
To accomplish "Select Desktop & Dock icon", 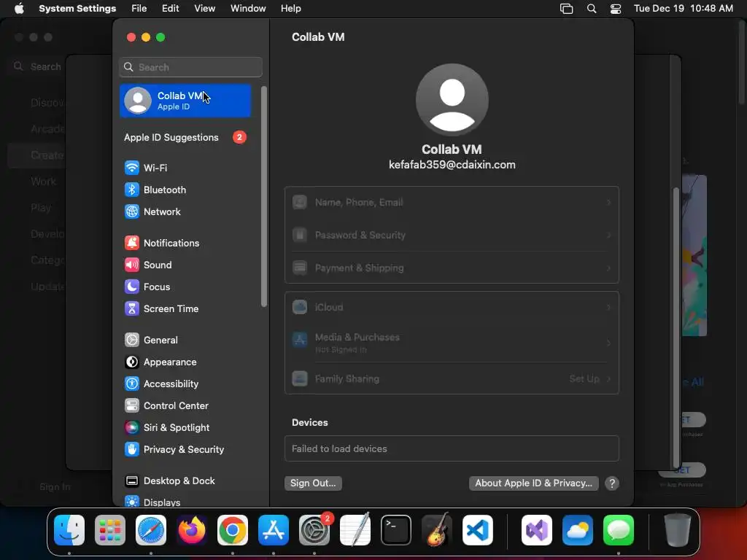I will click(131, 481).
